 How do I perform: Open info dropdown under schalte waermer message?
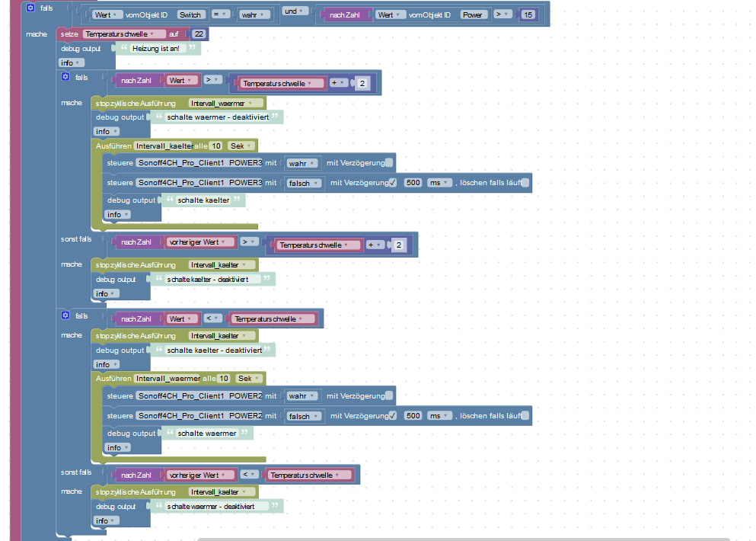click(118, 447)
